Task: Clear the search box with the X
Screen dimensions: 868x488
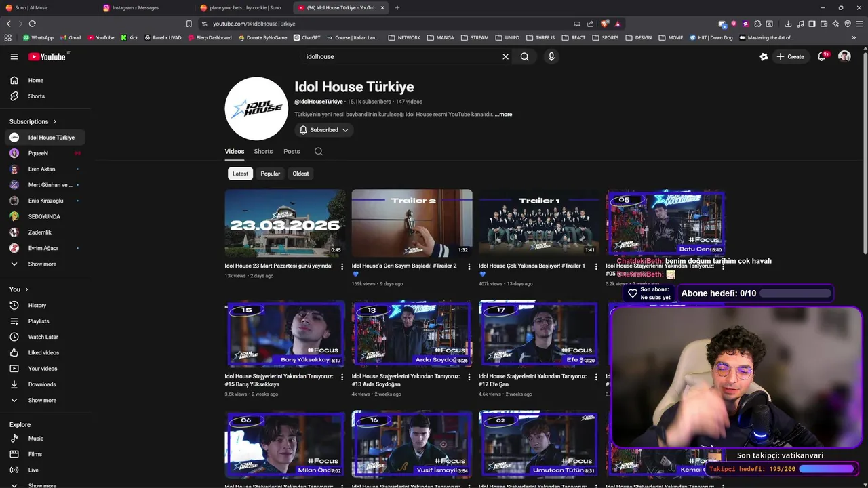Action: click(505, 56)
